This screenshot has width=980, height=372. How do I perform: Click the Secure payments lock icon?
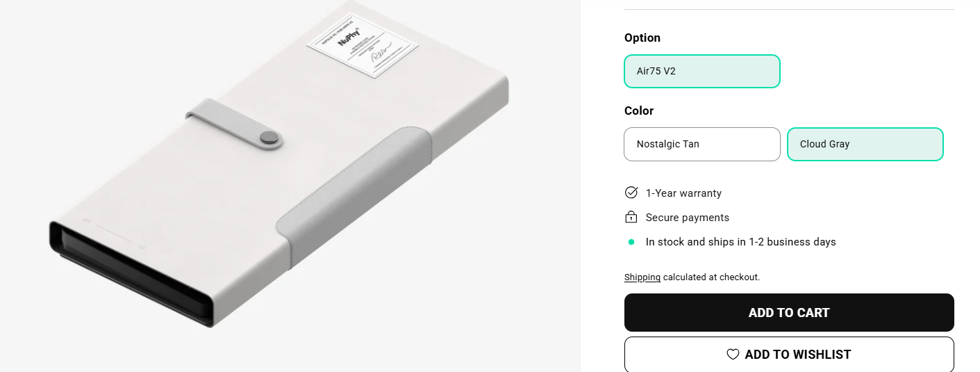coord(631,217)
